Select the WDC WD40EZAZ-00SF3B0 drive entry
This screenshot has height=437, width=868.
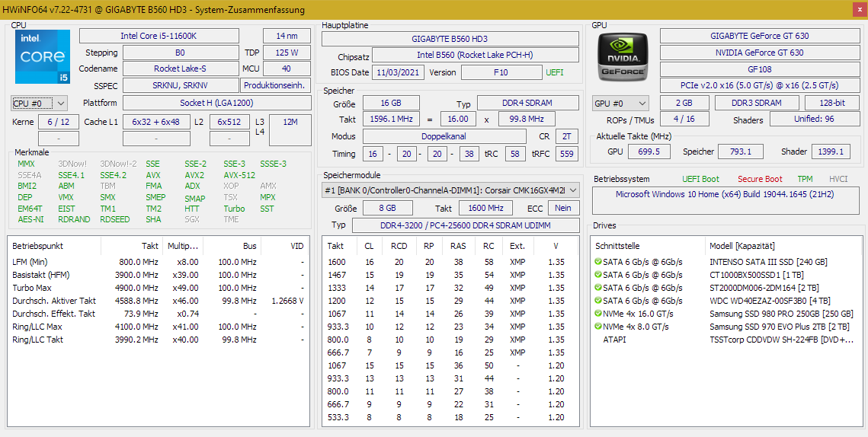725,301
